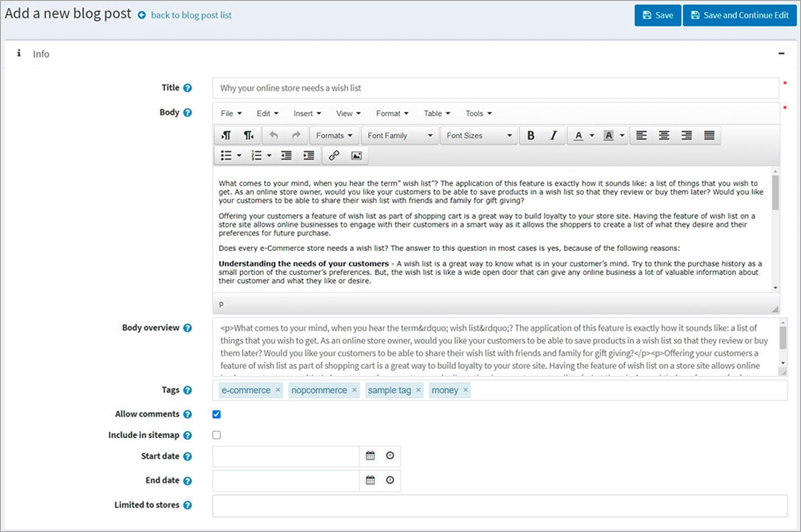The height and width of the screenshot is (532, 801).
Task: Open the Start date calendar picker
Action: [370, 455]
